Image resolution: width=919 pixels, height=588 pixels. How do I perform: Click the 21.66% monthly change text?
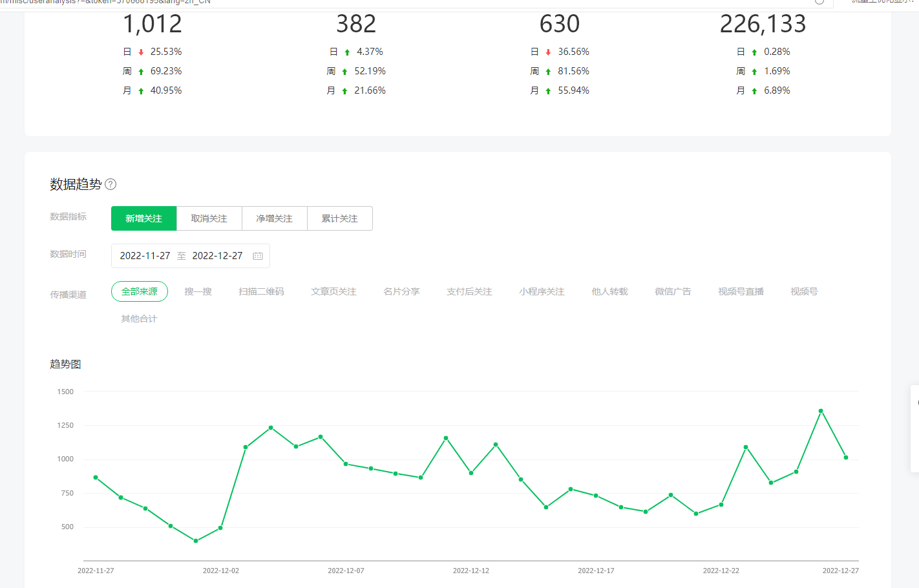370,90
